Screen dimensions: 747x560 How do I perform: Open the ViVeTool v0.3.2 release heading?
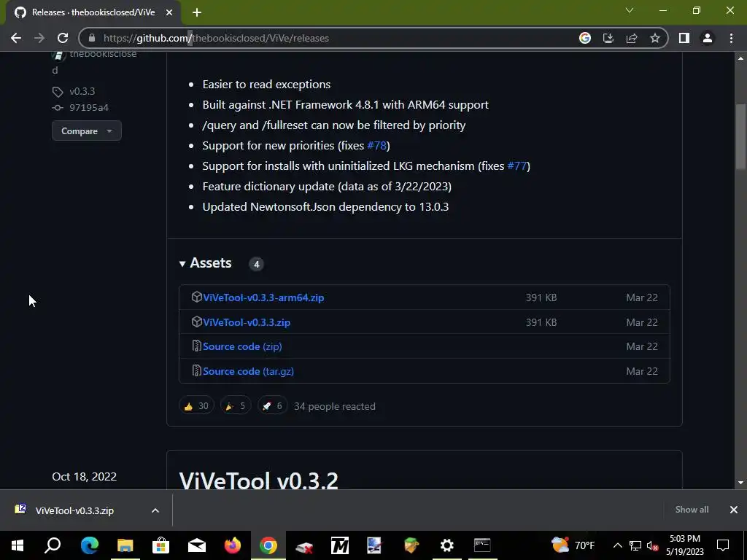[259, 480]
